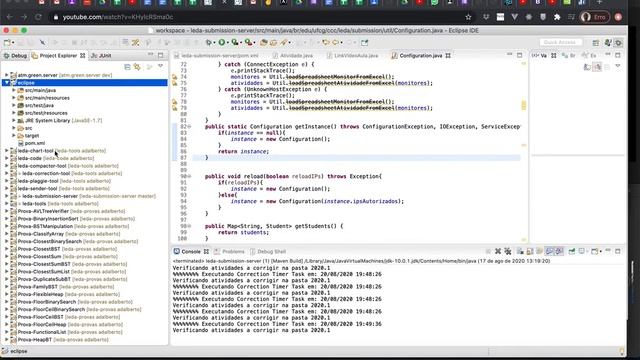
Task: Expand the Prova-FamilyBST project
Action: 7,287
